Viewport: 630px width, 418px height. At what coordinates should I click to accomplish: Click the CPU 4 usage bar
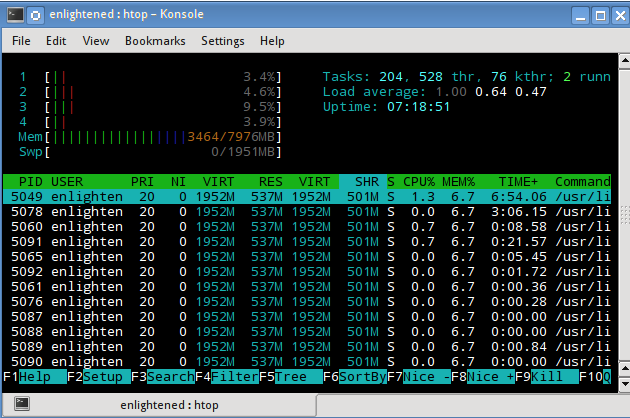[x=149, y=122]
